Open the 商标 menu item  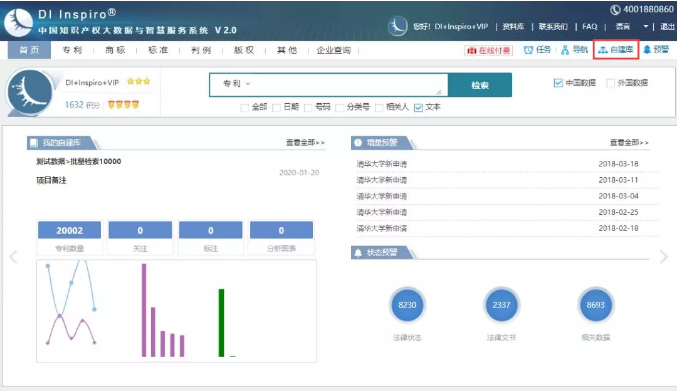tap(115, 50)
